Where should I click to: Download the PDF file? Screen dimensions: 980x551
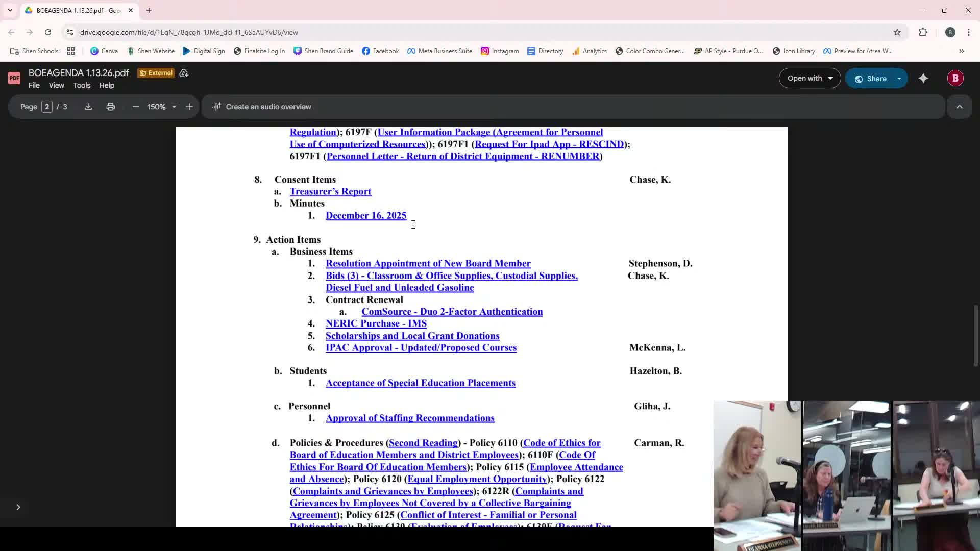tap(88, 107)
